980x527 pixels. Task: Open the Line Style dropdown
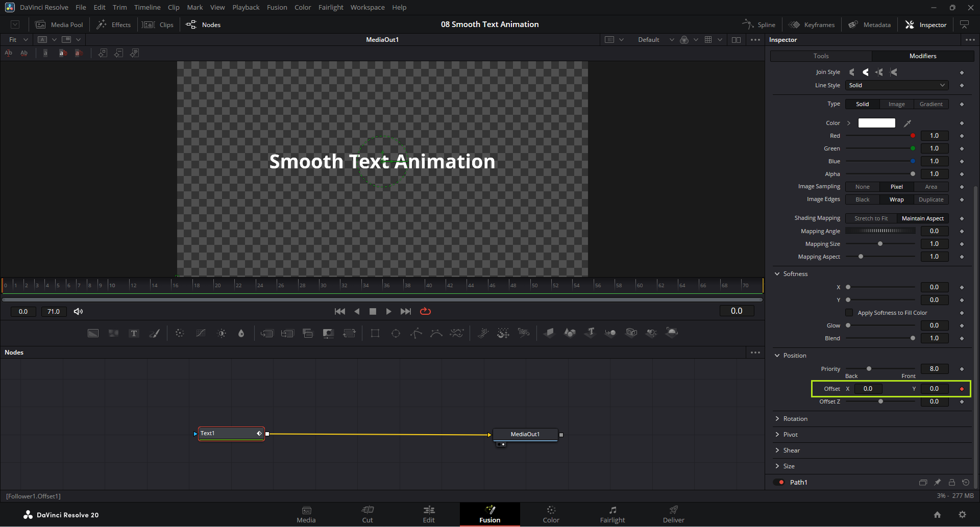click(897, 85)
